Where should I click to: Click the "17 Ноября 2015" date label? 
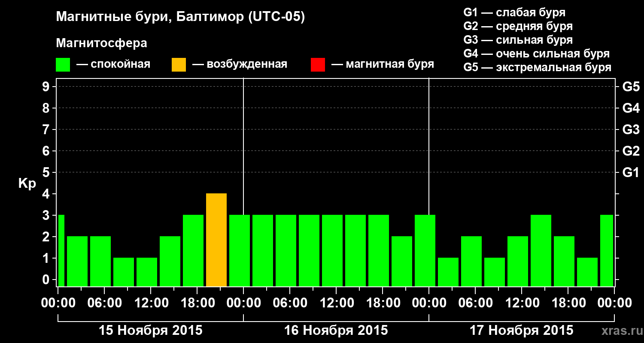pos(522,331)
